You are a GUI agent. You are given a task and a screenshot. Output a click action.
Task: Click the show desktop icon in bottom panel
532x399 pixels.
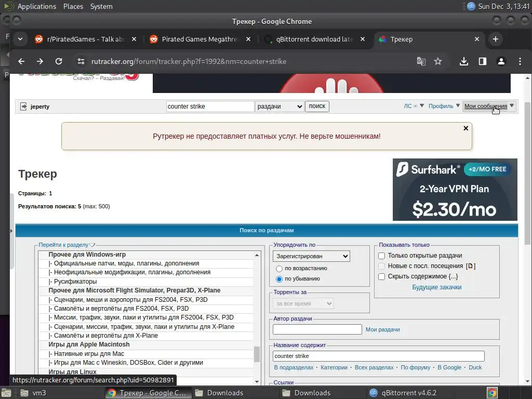pos(6,393)
